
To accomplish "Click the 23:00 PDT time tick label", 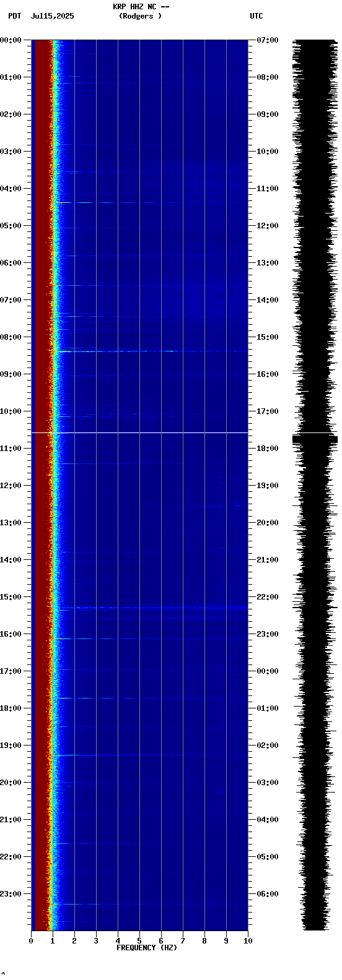I will point(11,894).
